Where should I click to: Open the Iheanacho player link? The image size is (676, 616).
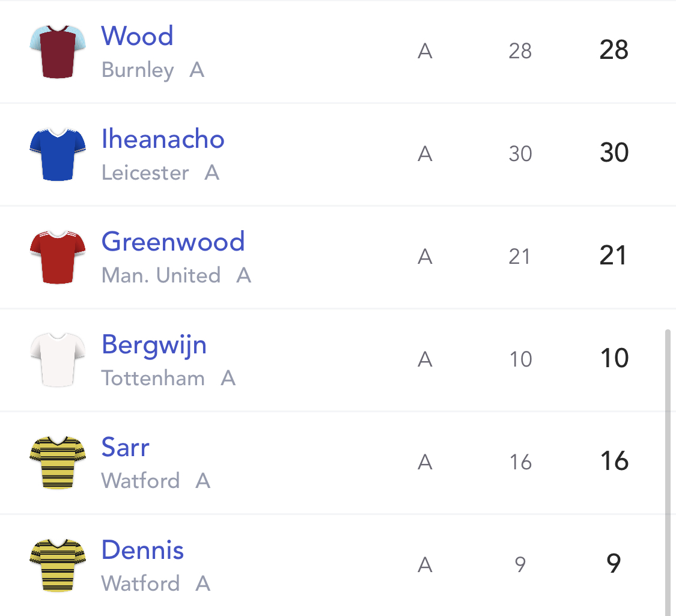coord(163,139)
